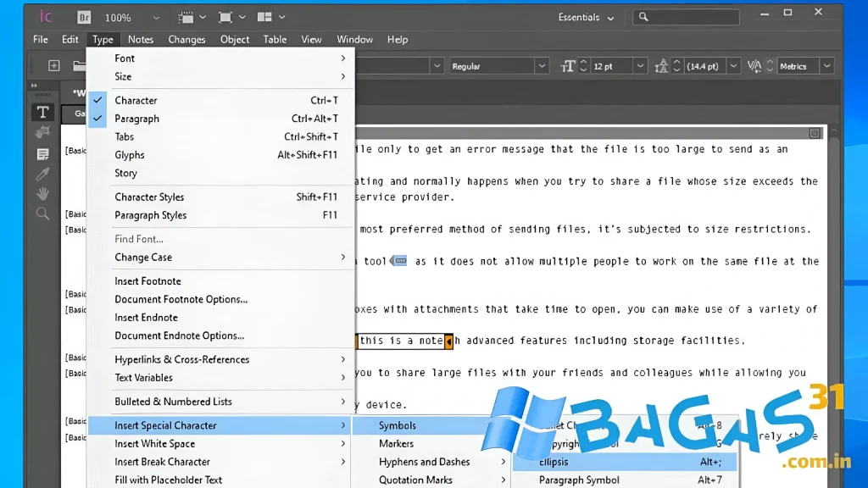Open Text Variables submenu
Screen dimensions: 868x488
pos(220,378)
